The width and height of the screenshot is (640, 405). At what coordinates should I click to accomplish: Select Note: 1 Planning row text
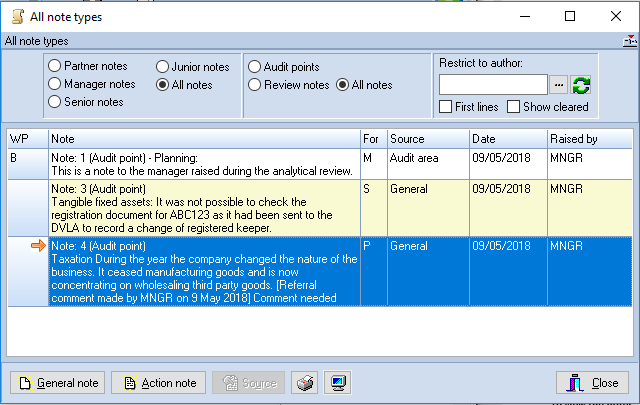tap(204, 164)
